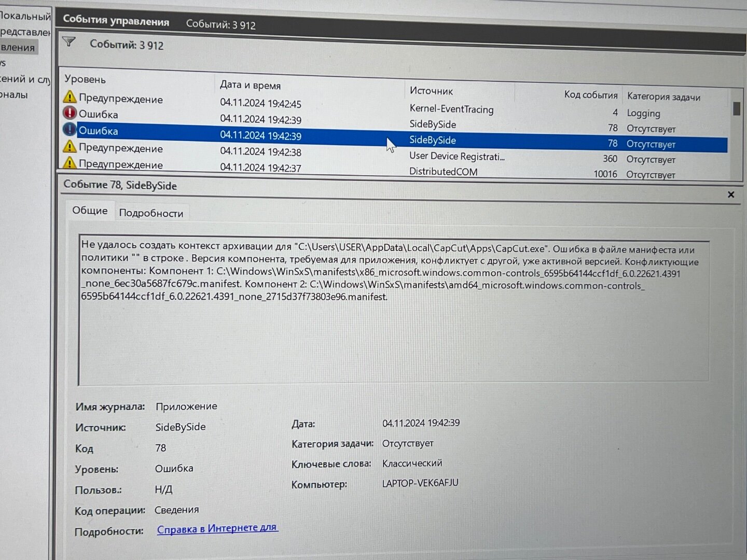Click event code 360 cell
Viewport: 747px width, 560px height.
[610, 159]
